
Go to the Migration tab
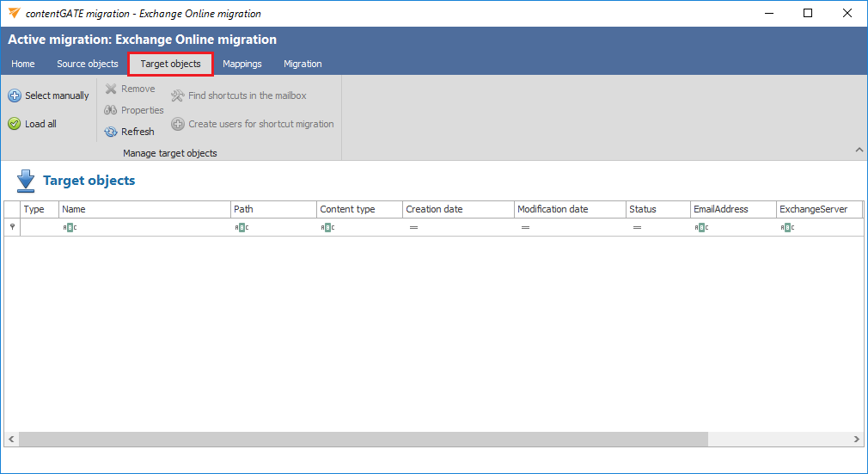[303, 64]
